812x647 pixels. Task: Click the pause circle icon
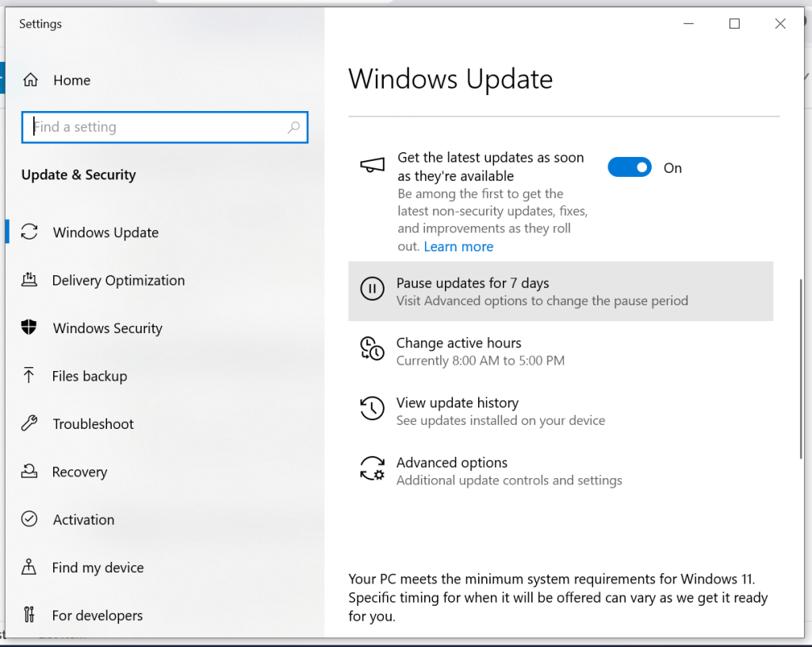coord(372,289)
